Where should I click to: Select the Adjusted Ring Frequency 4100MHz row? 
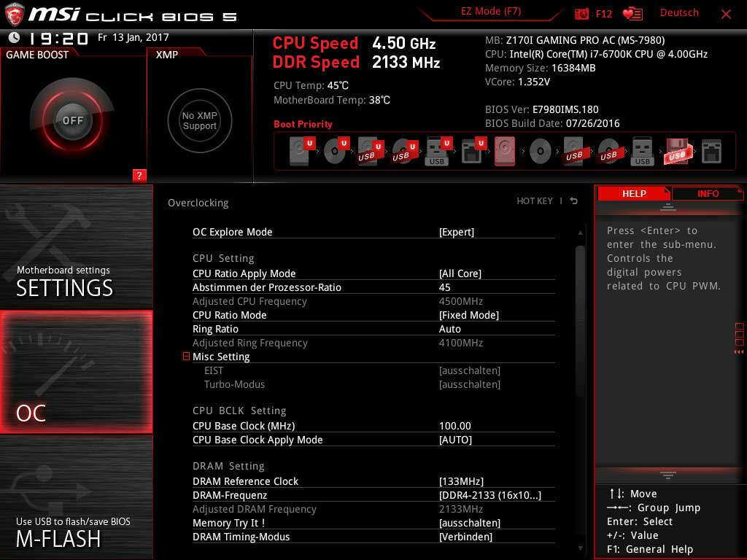click(x=373, y=343)
